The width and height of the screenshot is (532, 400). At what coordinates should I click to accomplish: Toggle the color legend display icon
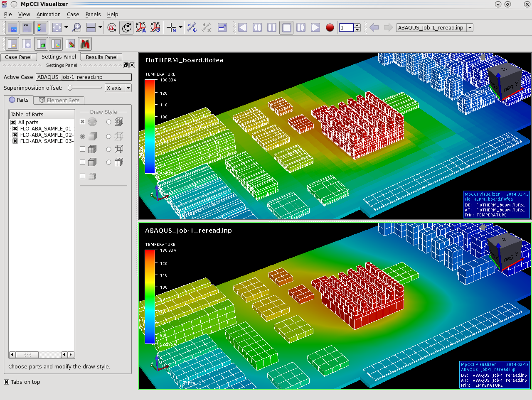click(x=41, y=28)
